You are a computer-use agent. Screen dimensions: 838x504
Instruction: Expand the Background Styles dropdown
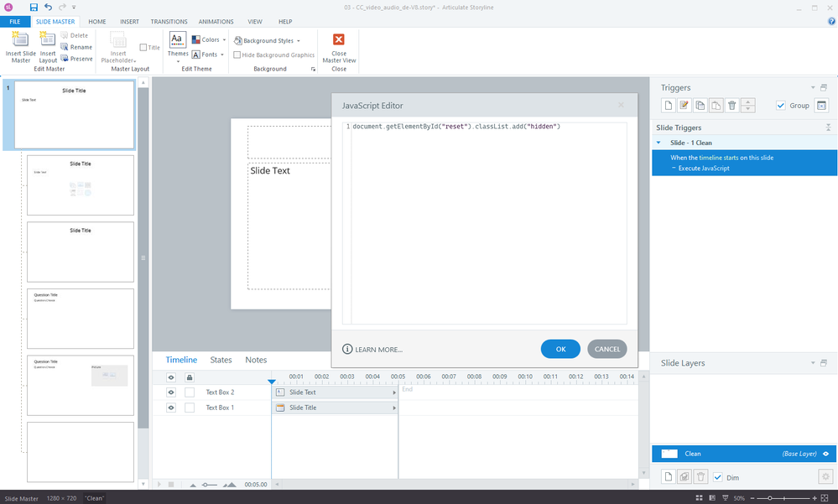click(267, 40)
